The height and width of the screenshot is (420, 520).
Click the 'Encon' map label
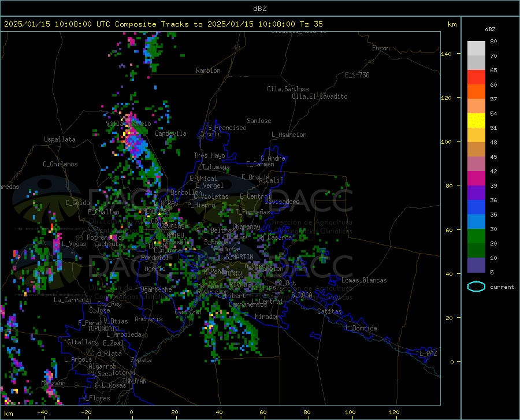[x=381, y=48]
